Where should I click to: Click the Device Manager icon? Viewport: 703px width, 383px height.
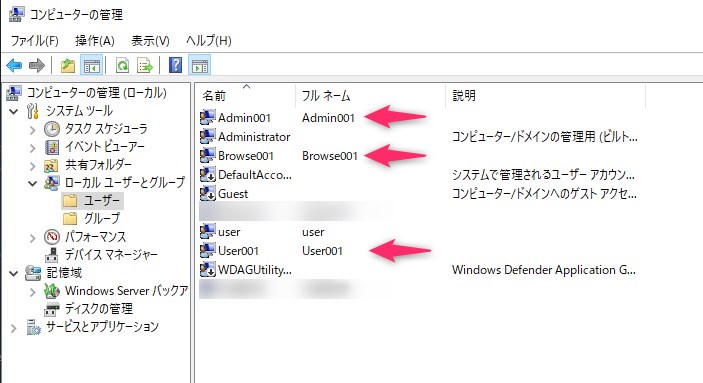52,255
